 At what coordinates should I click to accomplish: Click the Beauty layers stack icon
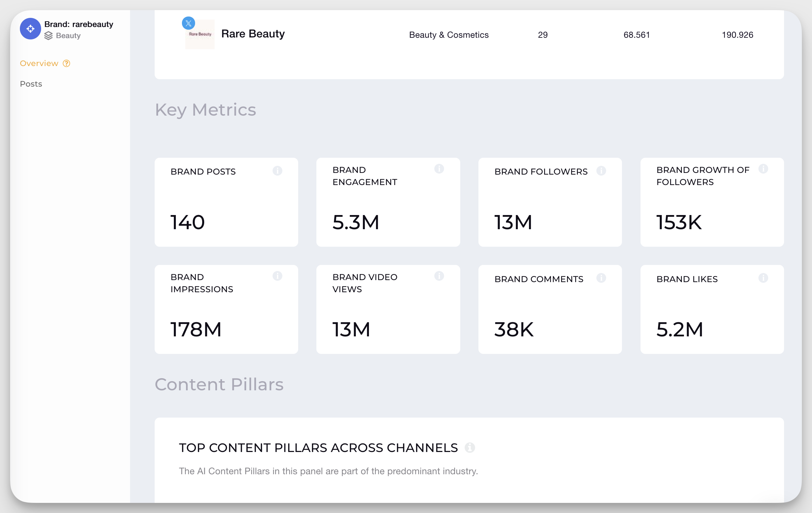(x=49, y=36)
